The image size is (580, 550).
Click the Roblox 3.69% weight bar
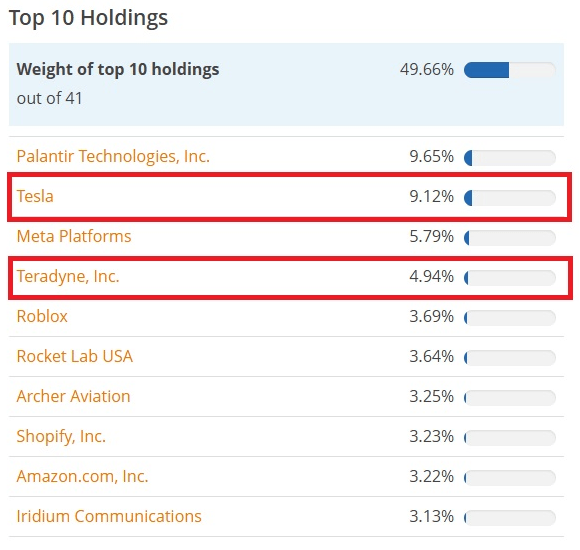coord(510,318)
